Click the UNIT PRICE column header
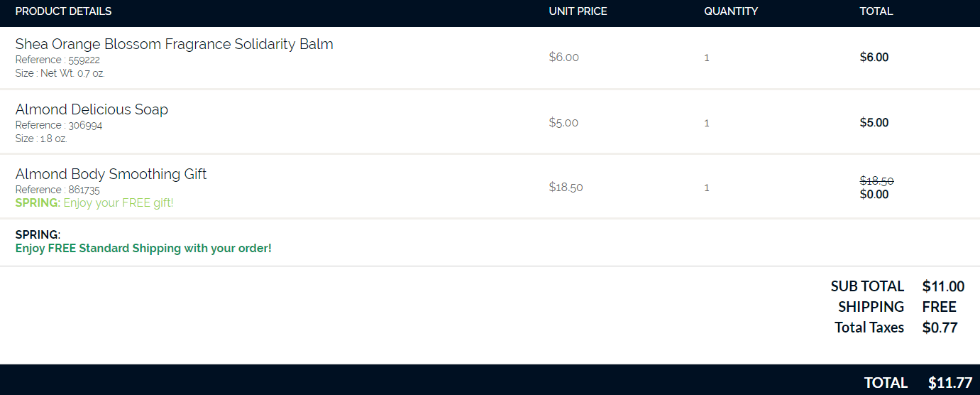Viewport: 980px width, 395px height. point(578,11)
